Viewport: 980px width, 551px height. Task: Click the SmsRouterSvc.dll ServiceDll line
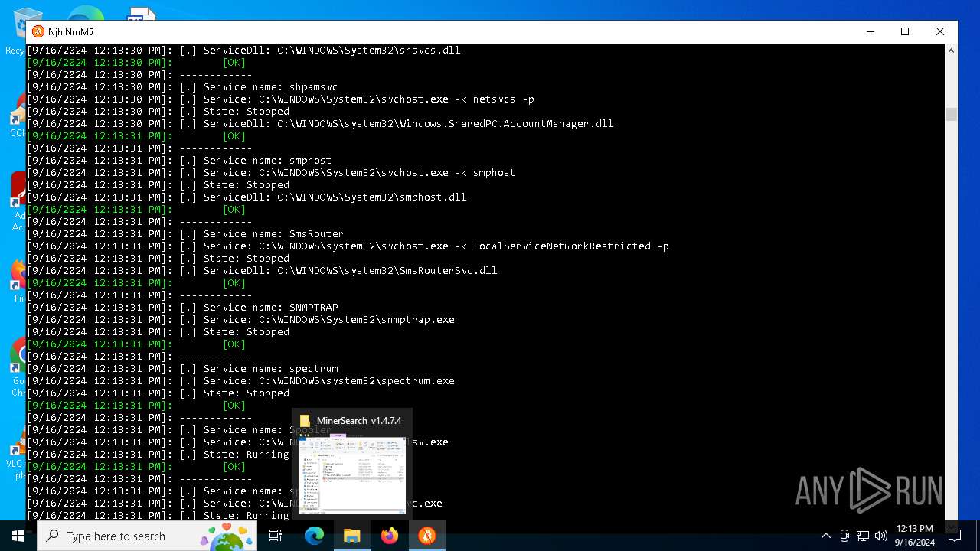tap(262, 271)
